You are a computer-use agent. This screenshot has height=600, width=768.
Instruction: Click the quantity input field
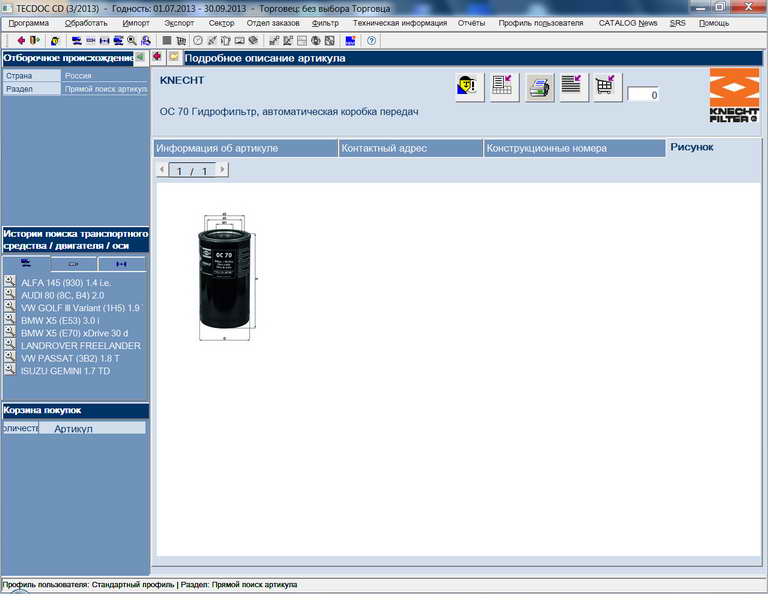point(644,95)
